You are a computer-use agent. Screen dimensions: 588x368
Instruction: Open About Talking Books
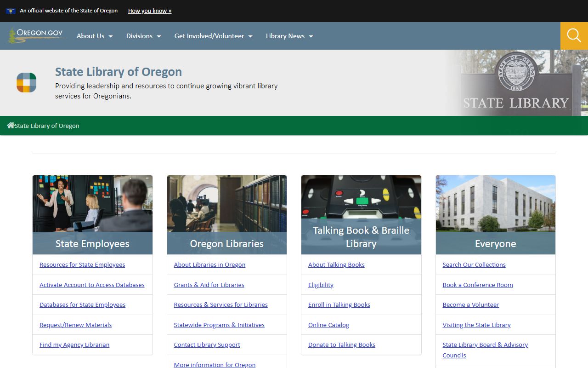click(x=336, y=264)
